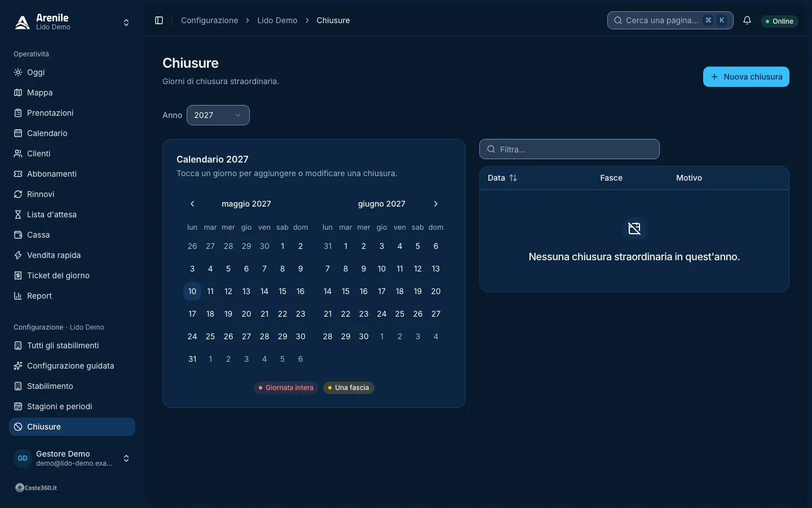812x508 pixels.
Task: Click the Vendita rapida lightning icon
Action: 18,255
